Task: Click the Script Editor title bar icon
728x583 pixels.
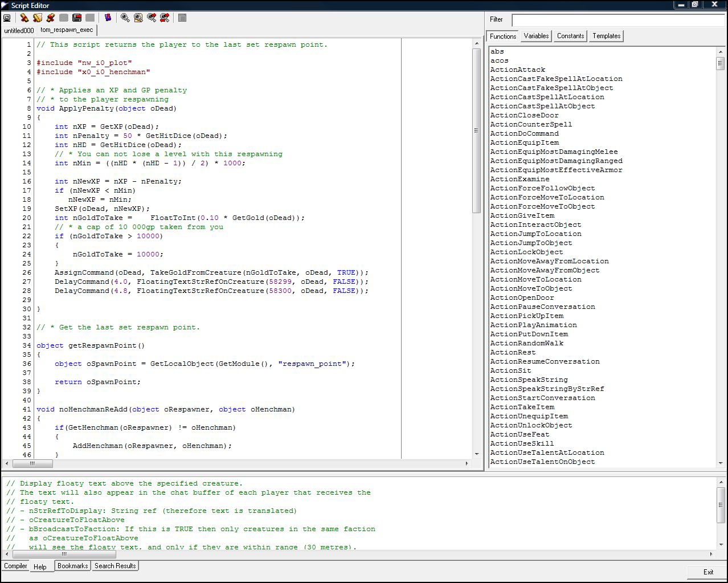Action: [5, 5]
